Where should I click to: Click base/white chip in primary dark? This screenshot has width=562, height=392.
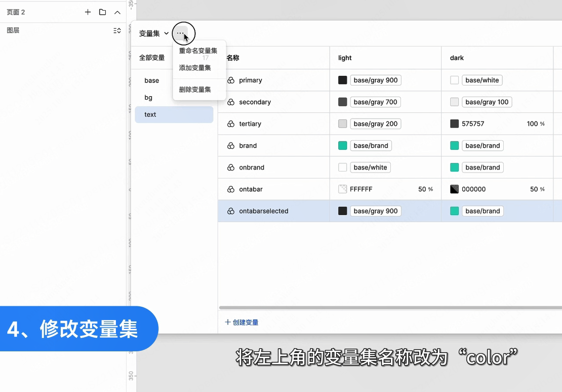click(482, 80)
